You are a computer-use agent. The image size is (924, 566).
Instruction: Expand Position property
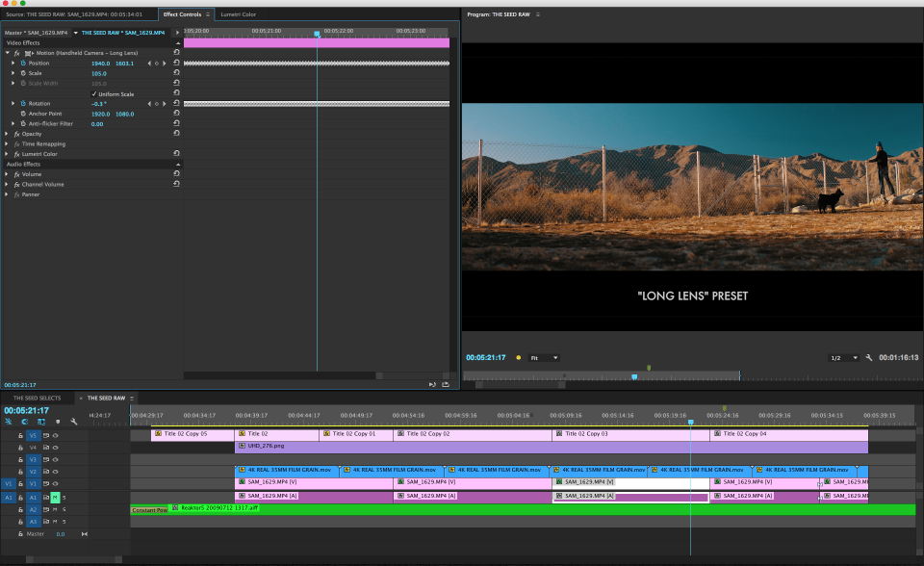[x=13, y=64]
